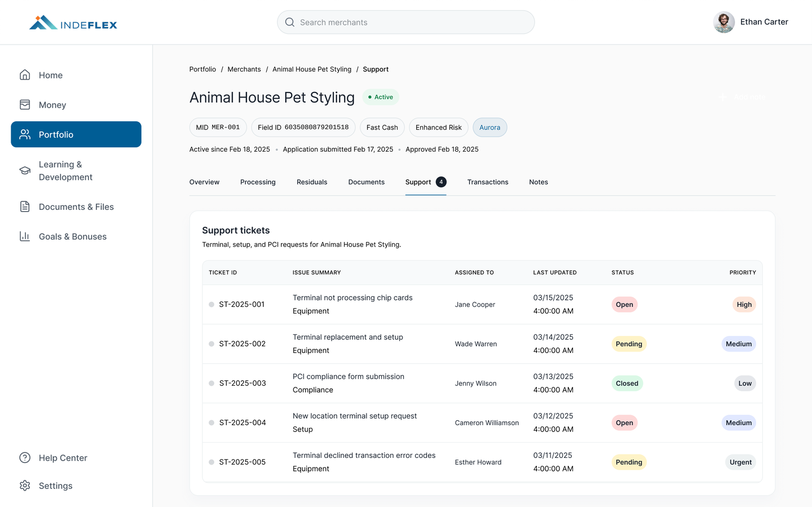Click the PRIORITY column header
The height and width of the screenshot is (507, 812).
point(743,272)
